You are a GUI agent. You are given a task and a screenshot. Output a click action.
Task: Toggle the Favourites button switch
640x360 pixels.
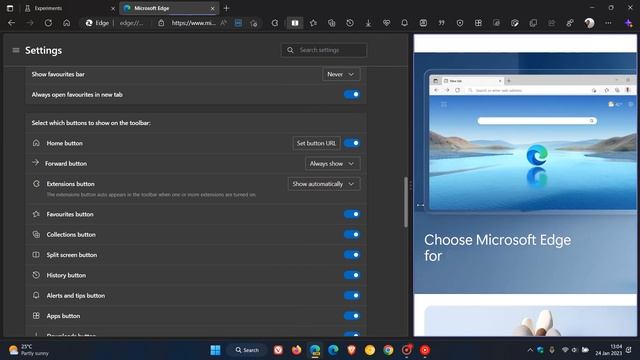click(x=351, y=214)
